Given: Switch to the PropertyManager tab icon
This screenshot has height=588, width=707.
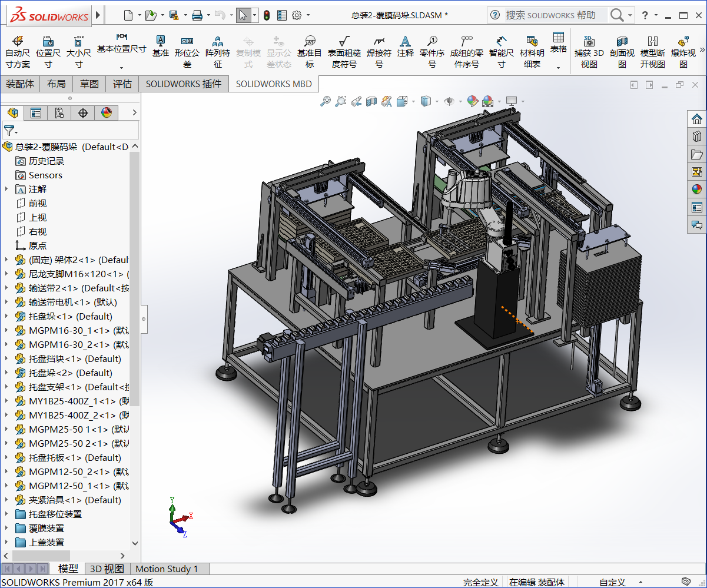Looking at the screenshot, I should (x=36, y=112).
